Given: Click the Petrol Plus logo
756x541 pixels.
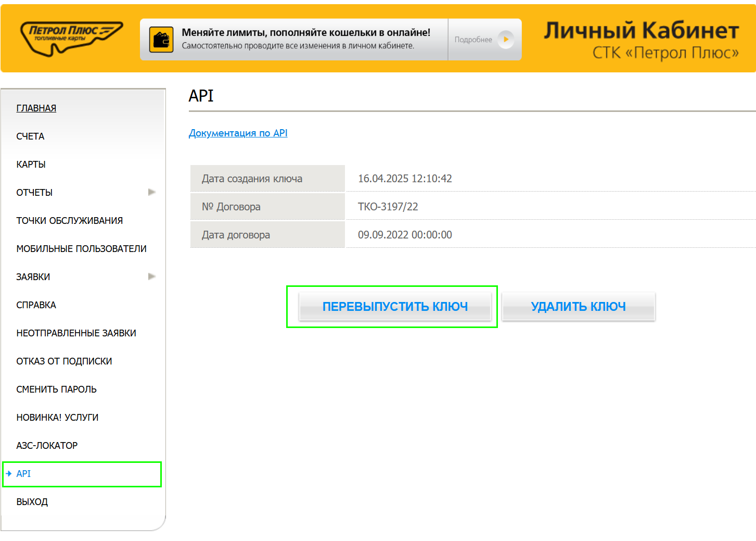Looking at the screenshot, I should (71, 38).
